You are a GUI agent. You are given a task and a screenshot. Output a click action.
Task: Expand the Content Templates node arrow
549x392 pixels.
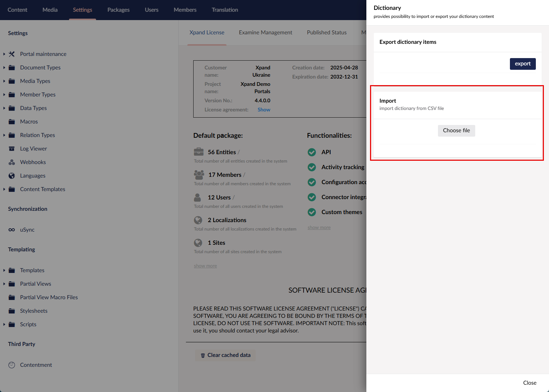4,189
